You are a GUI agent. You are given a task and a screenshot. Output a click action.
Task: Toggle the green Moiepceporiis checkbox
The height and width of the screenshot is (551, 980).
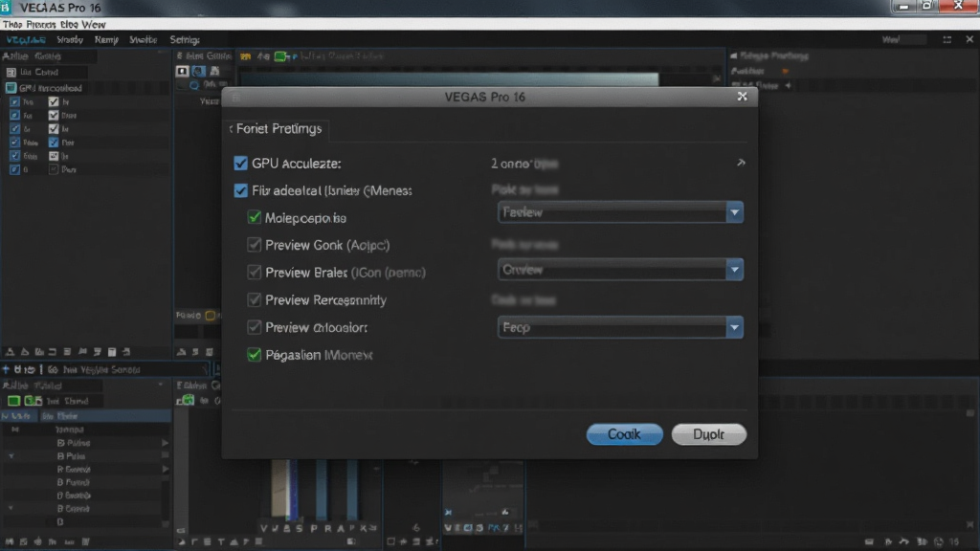[254, 217]
